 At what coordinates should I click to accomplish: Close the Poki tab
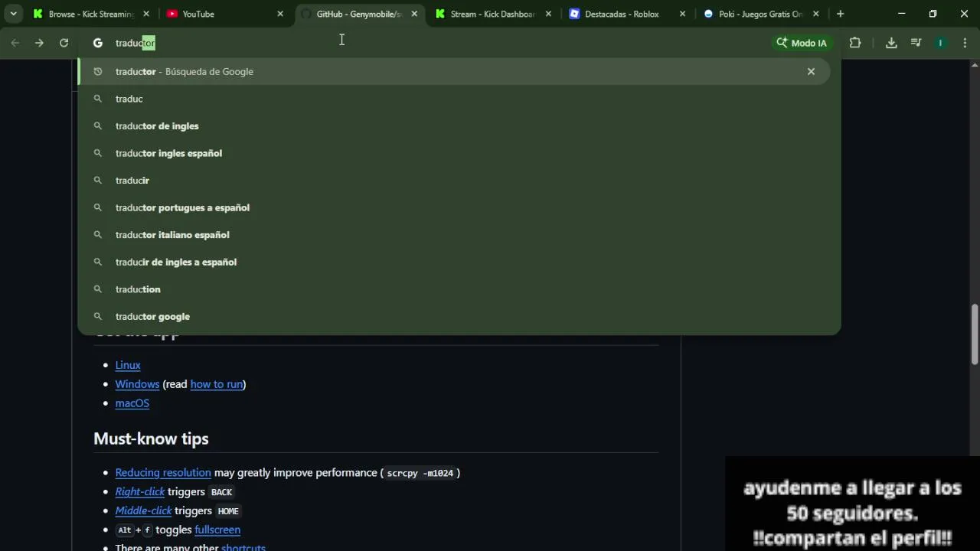pos(816,14)
